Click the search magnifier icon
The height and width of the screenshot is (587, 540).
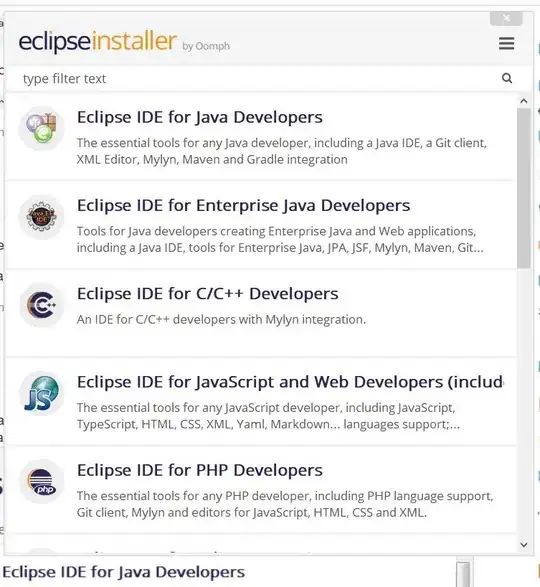pyautogui.click(x=507, y=78)
